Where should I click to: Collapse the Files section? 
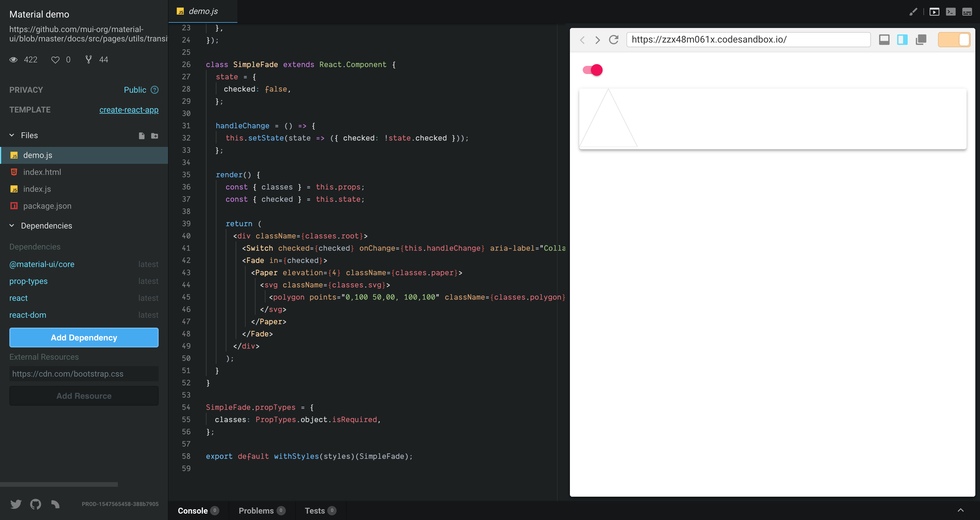coord(11,135)
